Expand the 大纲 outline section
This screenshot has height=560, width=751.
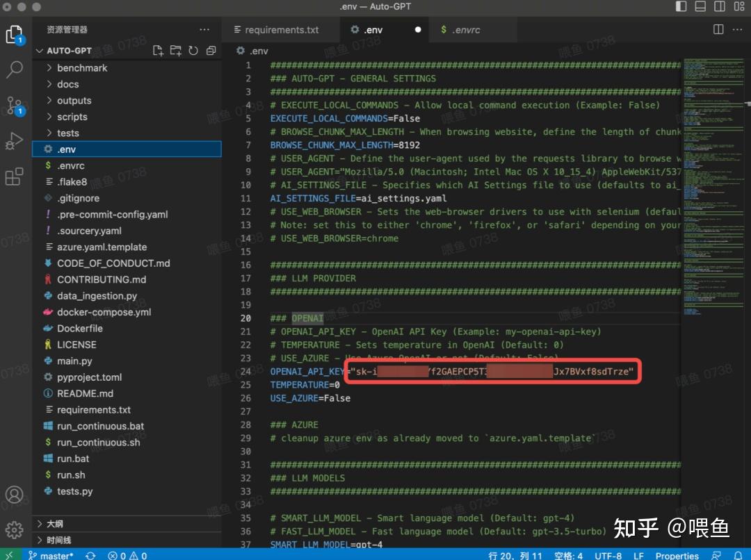tap(55, 524)
